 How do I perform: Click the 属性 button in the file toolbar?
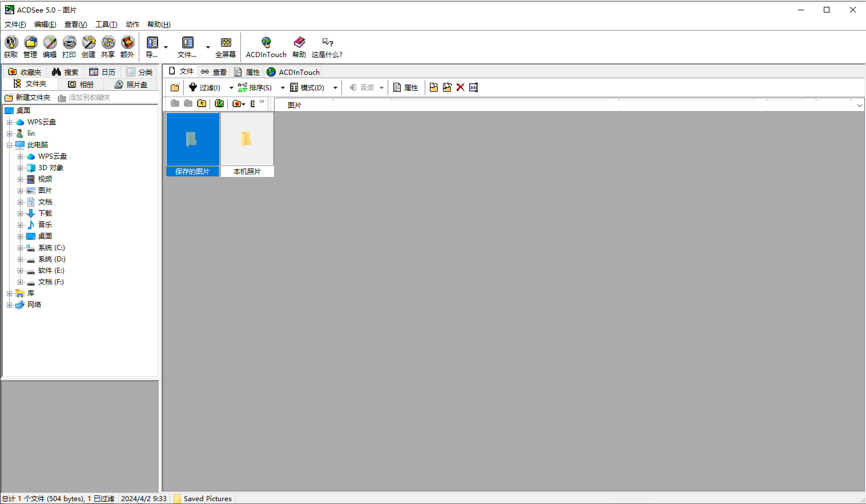point(406,87)
